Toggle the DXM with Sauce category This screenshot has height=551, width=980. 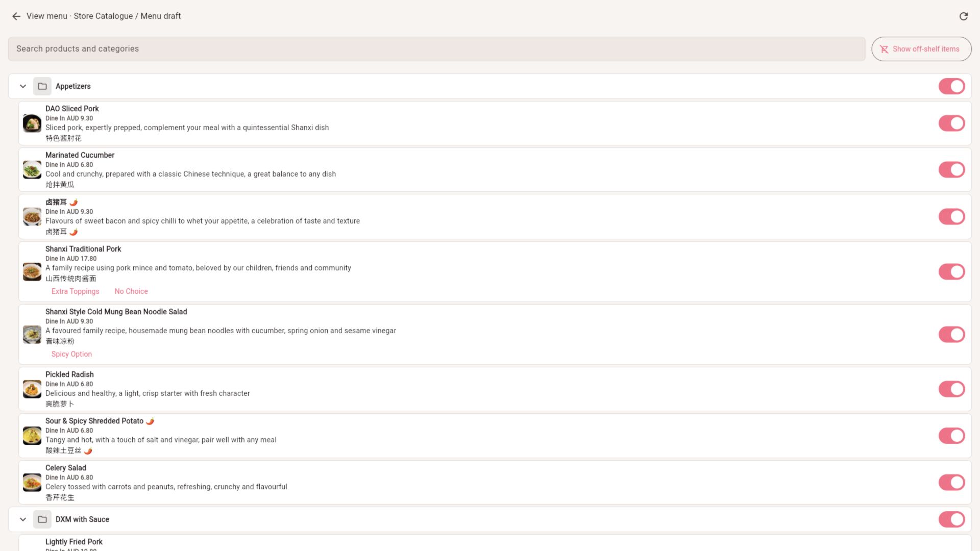pyautogui.click(x=951, y=519)
